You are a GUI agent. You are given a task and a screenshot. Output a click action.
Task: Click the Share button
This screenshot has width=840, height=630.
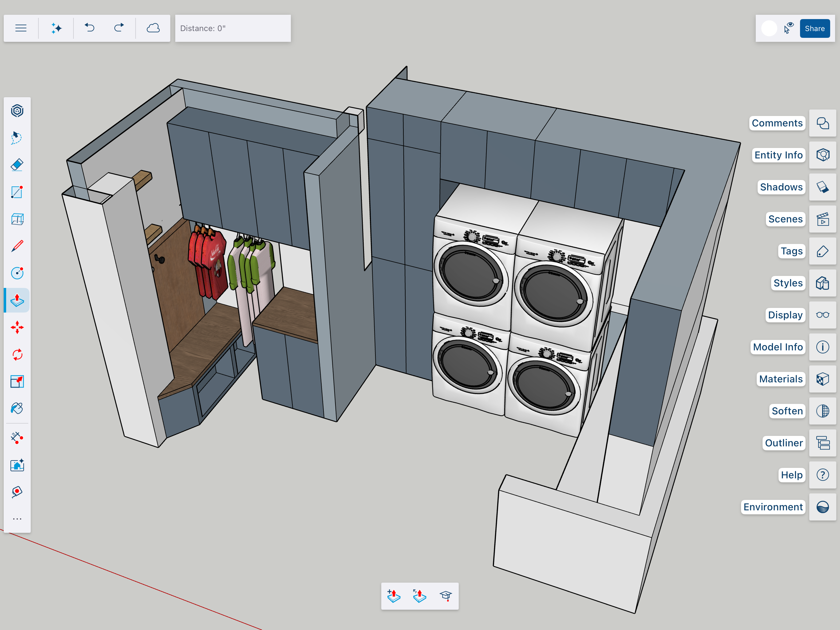click(814, 29)
